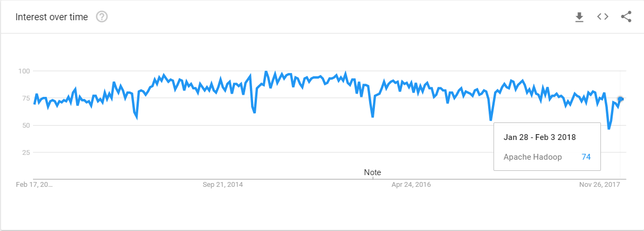644x231 pixels.
Task: Click the Note label on the timeline
Action: (372, 172)
